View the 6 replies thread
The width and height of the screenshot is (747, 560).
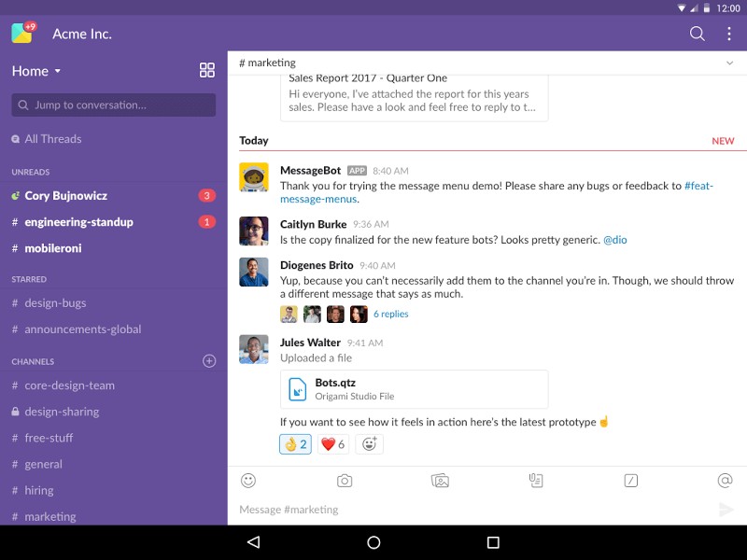tap(390, 314)
